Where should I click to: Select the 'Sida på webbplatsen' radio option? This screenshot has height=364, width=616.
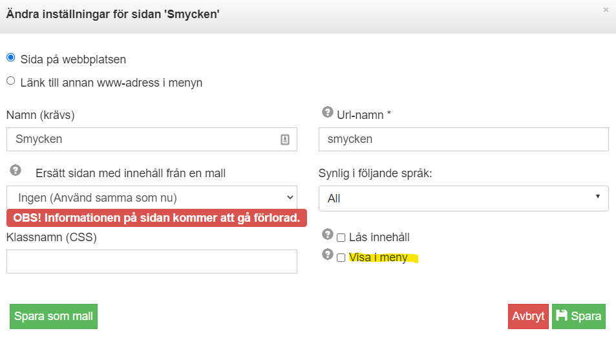click(x=11, y=58)
